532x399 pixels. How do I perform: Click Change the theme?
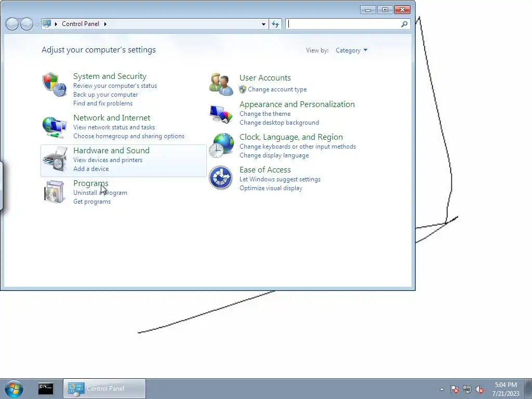pyautogui.click(x=265, y=114)
